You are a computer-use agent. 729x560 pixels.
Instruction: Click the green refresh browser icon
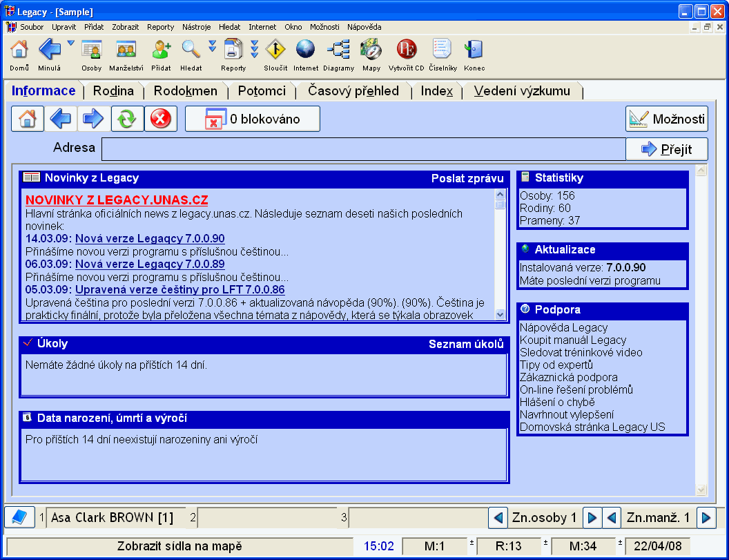click(x=127, y=119)
